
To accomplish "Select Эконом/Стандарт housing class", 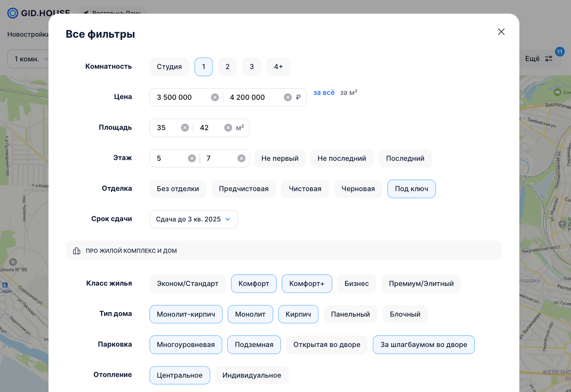I will click(x=188, y=284).
